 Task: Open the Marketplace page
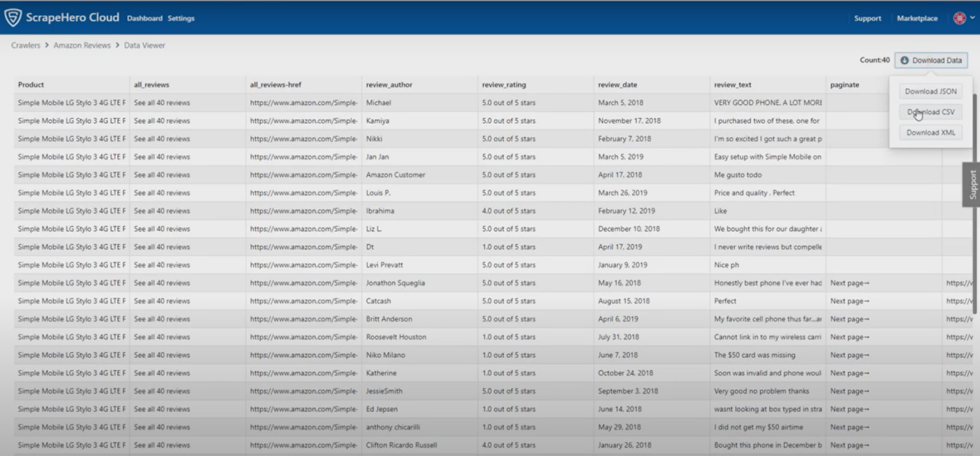pyautogui.click(x=917, y=18)
